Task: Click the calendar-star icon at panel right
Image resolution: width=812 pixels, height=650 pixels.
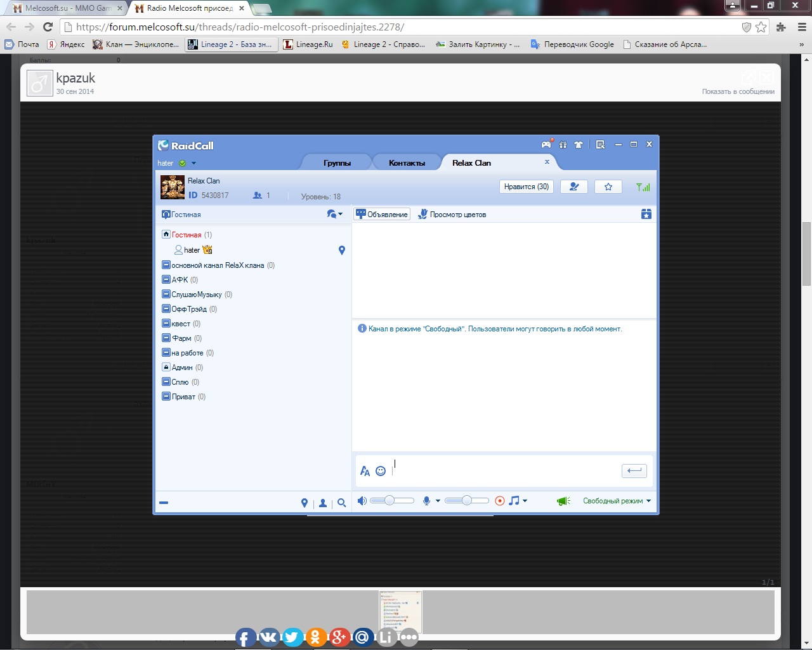Action: [646, 214]
